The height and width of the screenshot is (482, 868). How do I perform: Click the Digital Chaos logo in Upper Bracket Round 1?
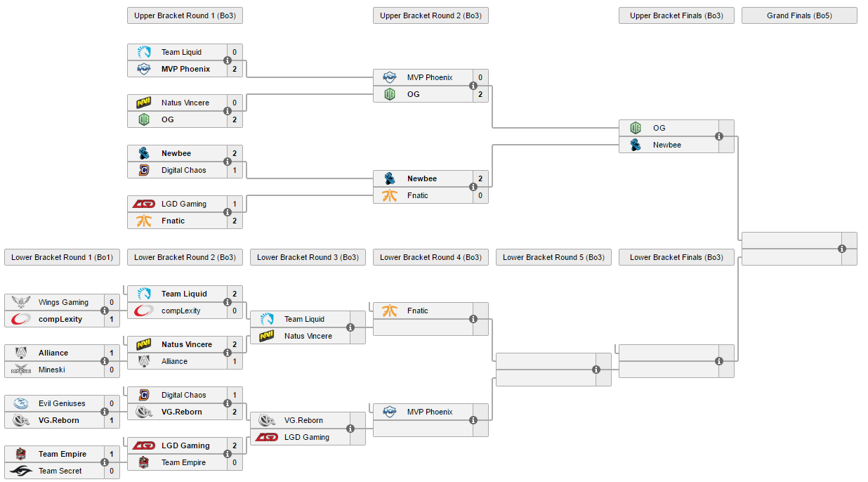144,170
